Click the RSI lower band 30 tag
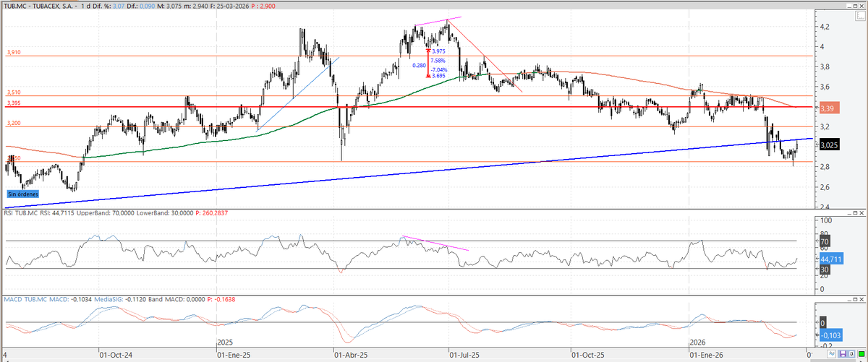868x362 pixels. pyautogui.click(x=824, y=269)
